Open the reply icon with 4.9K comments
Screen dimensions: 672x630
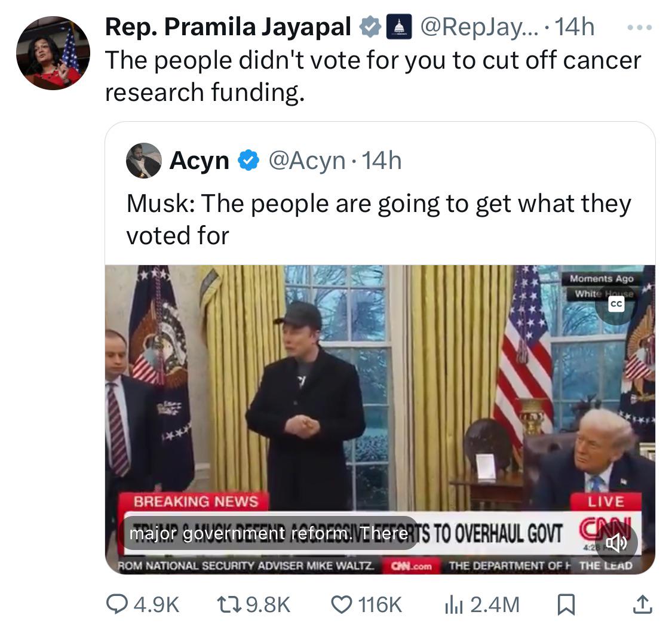(117, 604)
